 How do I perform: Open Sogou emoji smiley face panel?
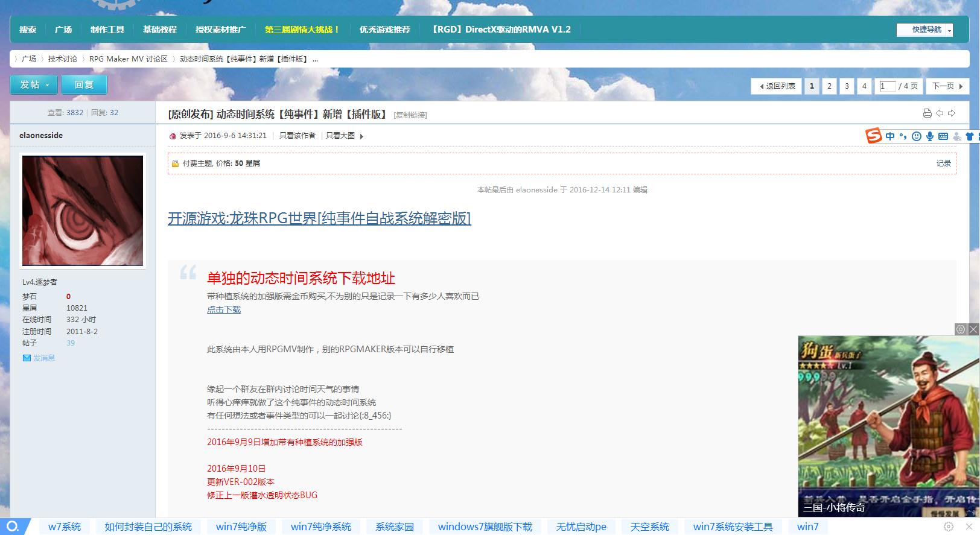[x=917, y=136]
